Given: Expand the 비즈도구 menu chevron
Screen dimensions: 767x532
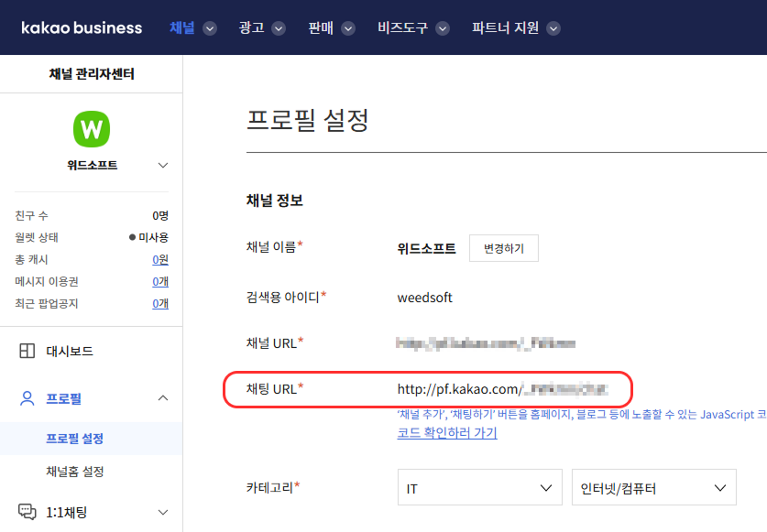Looking at the screenshot, I should click(x=443, y=29).
